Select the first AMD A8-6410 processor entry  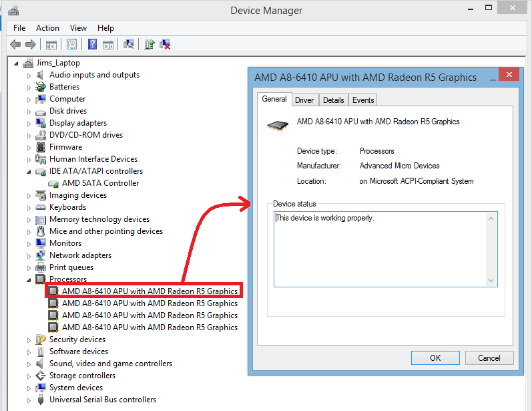click(x=144, y=291)
